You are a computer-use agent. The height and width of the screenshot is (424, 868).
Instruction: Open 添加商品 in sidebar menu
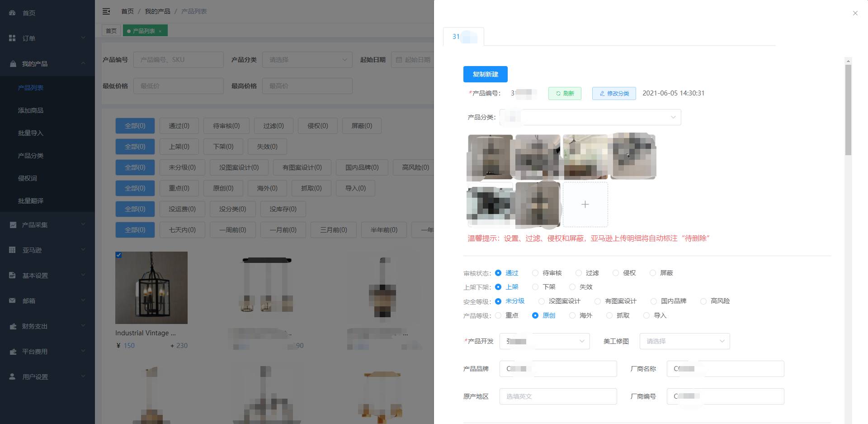(31, 110)
